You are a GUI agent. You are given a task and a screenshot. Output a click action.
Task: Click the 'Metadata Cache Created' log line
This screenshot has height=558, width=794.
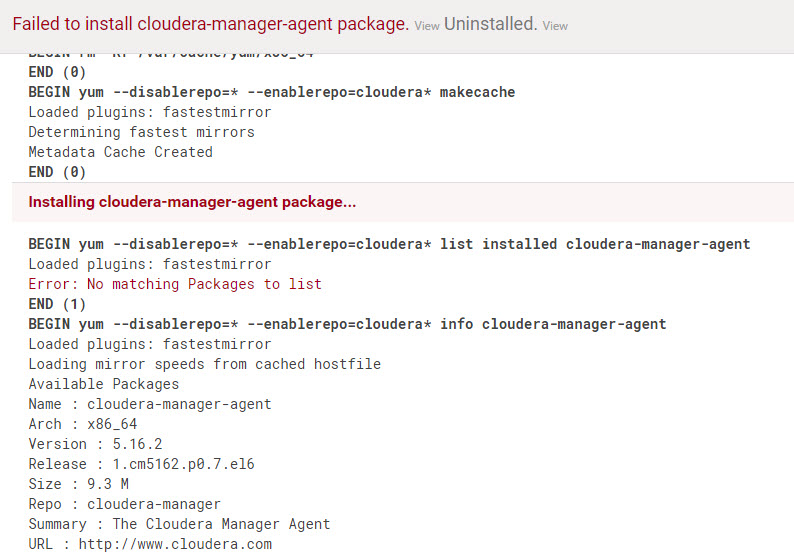[120, 152]
